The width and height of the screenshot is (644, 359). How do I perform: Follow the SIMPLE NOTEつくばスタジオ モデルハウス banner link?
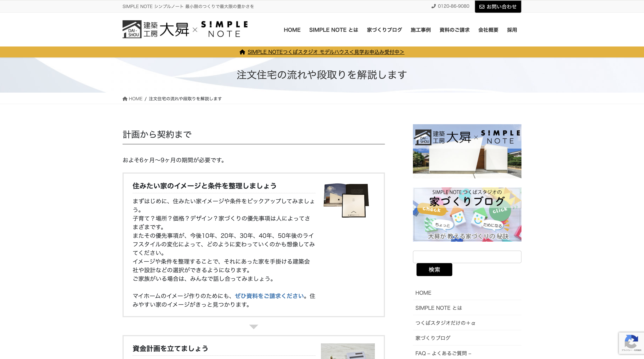click(x=326, y=52)
